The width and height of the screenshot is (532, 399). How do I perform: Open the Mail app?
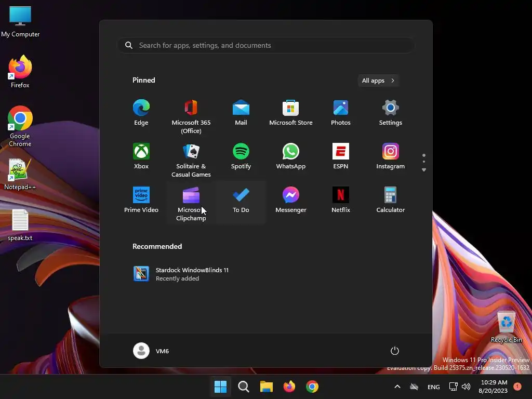click(x=241, y=113)
